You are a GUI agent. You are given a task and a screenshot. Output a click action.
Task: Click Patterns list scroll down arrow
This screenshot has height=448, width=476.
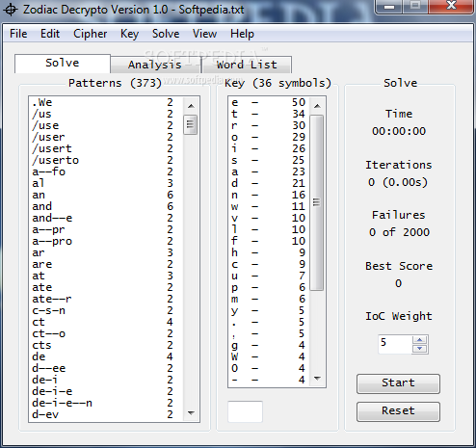(x=191, y=412)
